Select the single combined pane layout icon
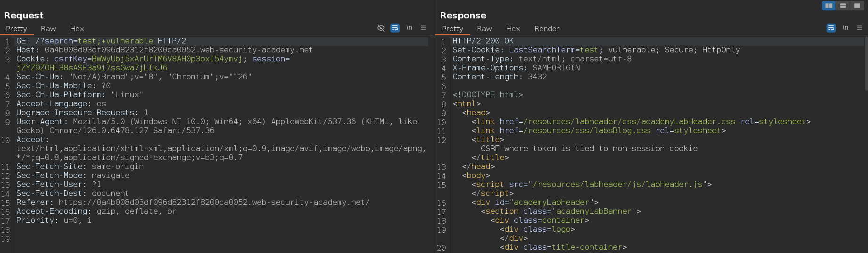The width and height of the screenshot is (868, 253). (857, 6)
